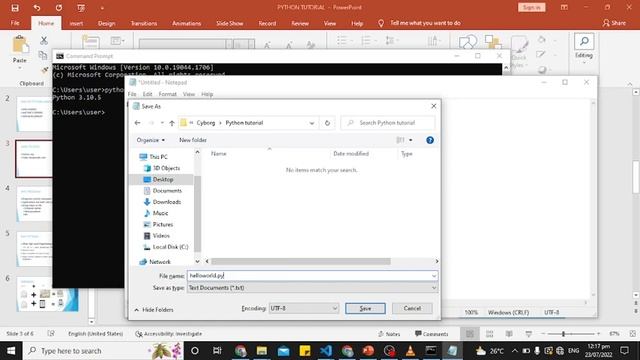Go back in Save As dialog
This screenshot has height=360, width=640.
pos(138,123)
